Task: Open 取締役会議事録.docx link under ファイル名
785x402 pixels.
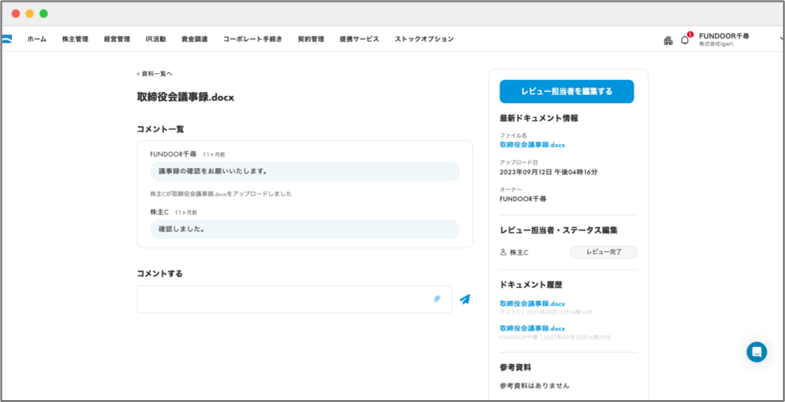Action: pos(532,144)
